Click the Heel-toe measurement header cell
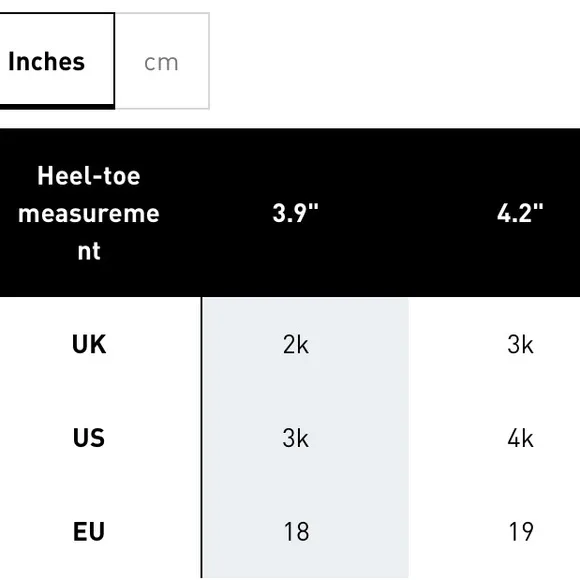The height and width of the screenshot is (580, 580). (x=89, y=213)
